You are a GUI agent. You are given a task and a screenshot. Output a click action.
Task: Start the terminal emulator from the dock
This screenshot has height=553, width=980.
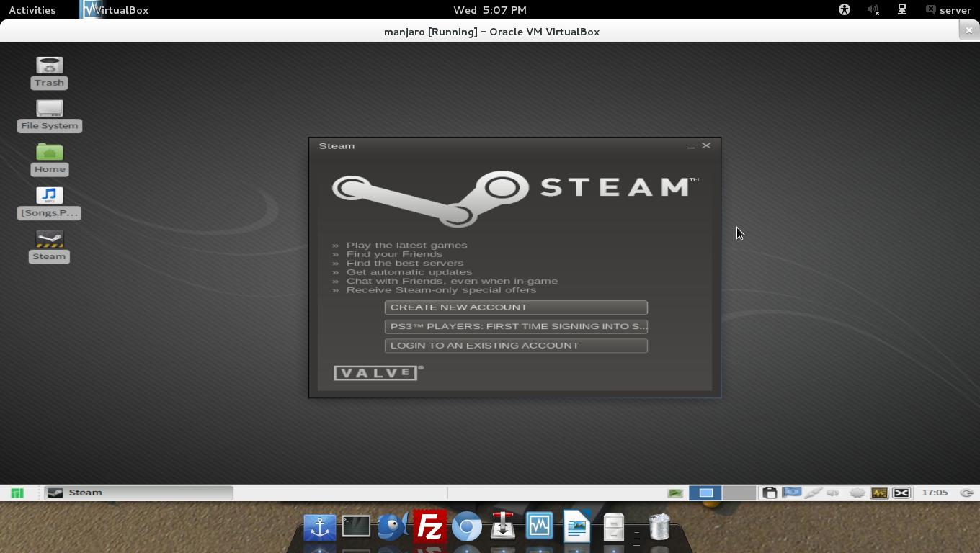357,527
